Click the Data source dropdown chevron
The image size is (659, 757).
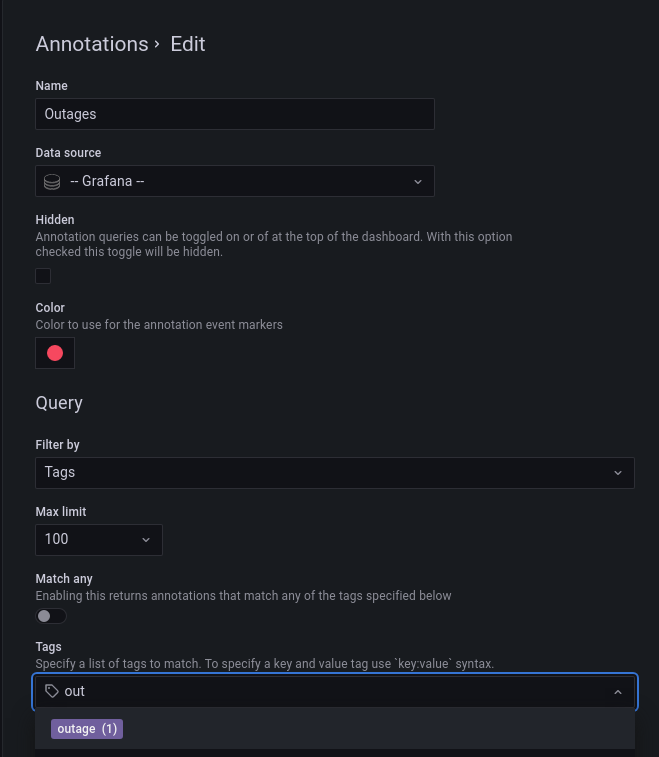click(418, 181)
